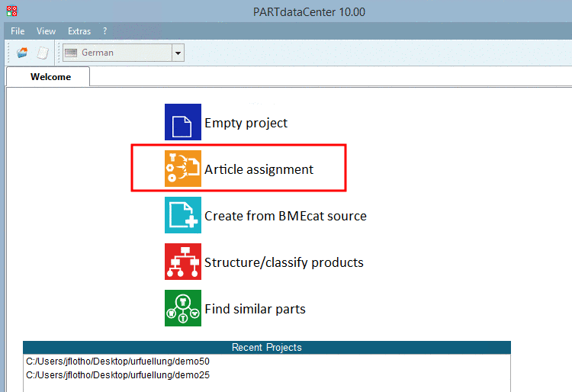Click the German language combo box
This screenshot has height=392, width=572.
coord(124,53)
